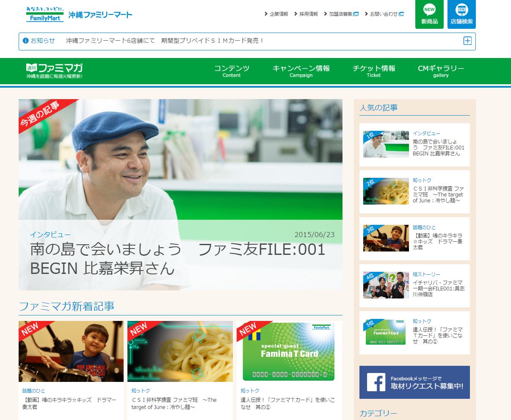Open the キャンペーン情報 Campaign menu
Screen dimensions: 511x420
301,71
